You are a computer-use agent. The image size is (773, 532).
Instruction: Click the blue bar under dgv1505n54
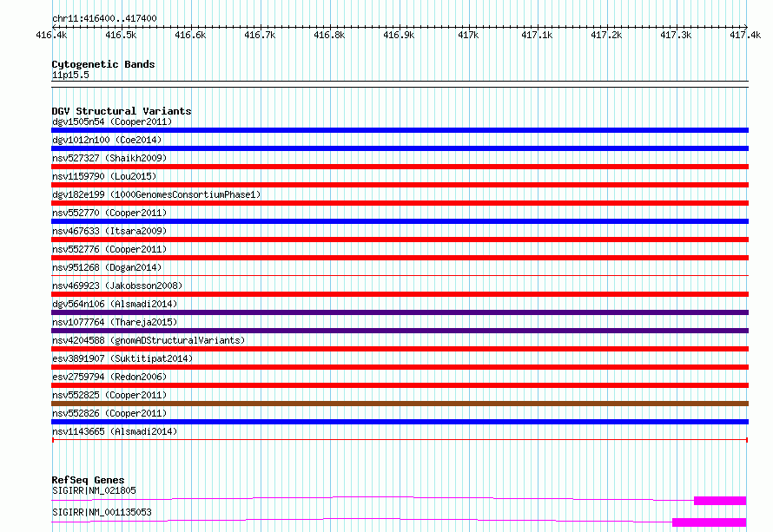point(400,130)
